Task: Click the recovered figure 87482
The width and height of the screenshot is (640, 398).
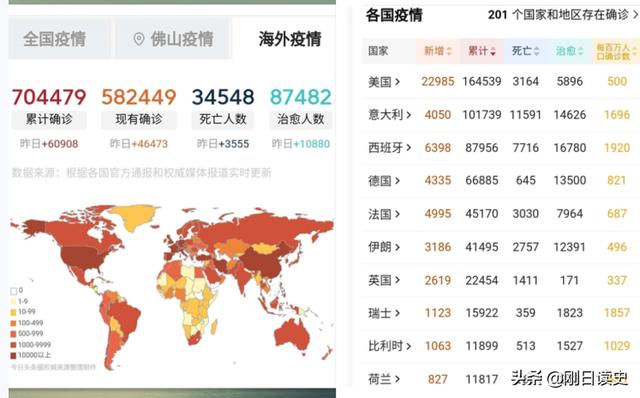Action: click(301, 97)
